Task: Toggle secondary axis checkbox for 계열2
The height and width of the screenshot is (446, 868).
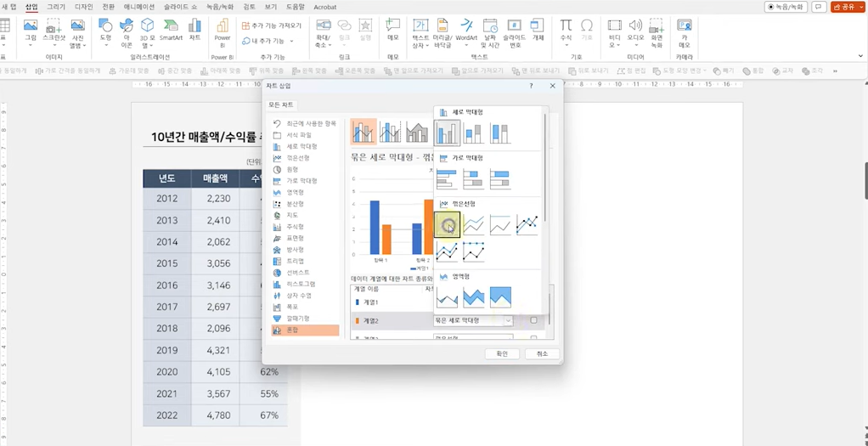Action: click(x=533, y=320)
